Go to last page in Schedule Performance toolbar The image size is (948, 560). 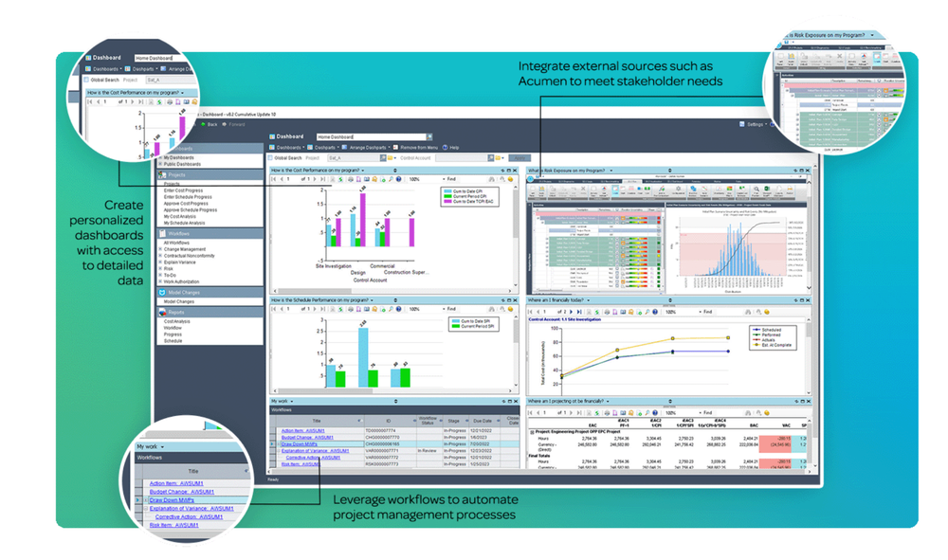(323, 309)
